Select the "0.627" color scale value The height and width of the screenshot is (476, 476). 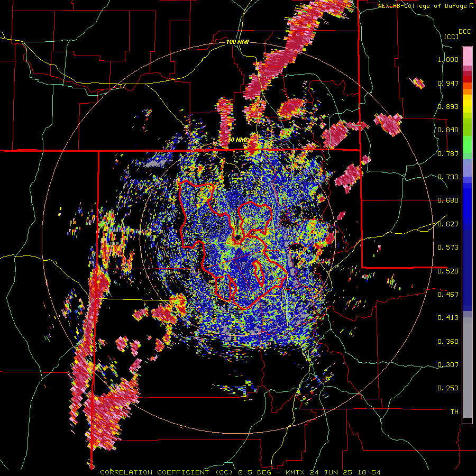pos(448,224)
